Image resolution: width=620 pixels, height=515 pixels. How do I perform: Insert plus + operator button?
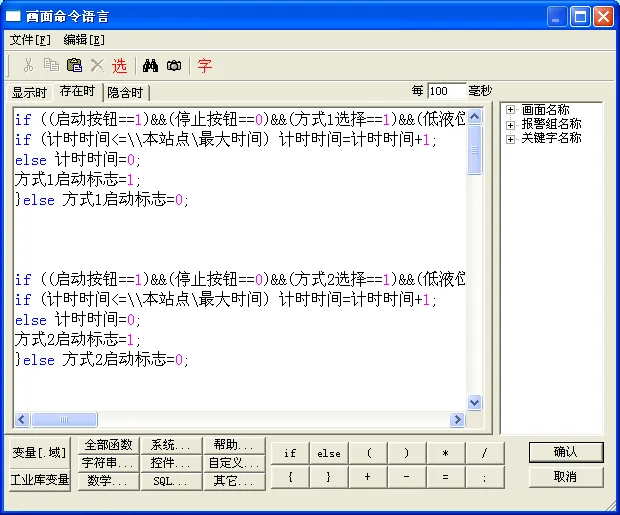pyautogui.click(x=368, y=477)
